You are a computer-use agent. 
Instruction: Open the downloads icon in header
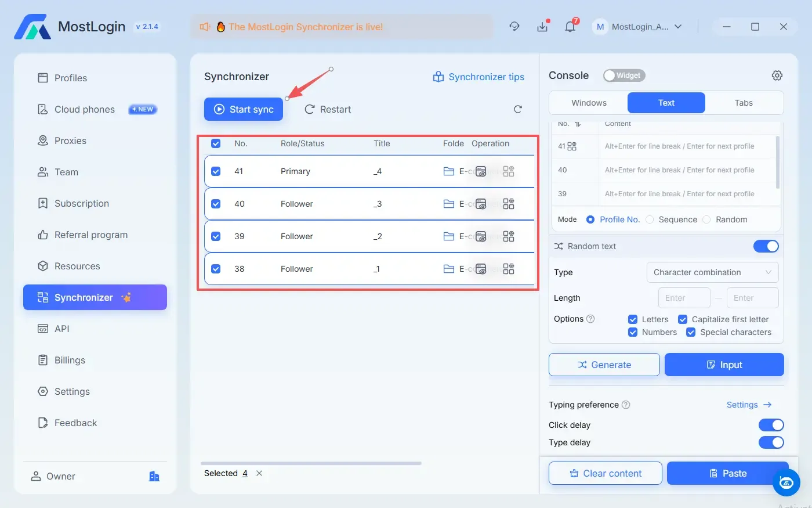coord(542,26)
